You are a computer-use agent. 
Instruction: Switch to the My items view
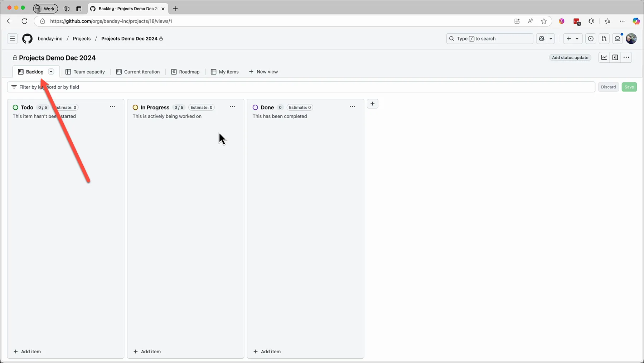225,72
